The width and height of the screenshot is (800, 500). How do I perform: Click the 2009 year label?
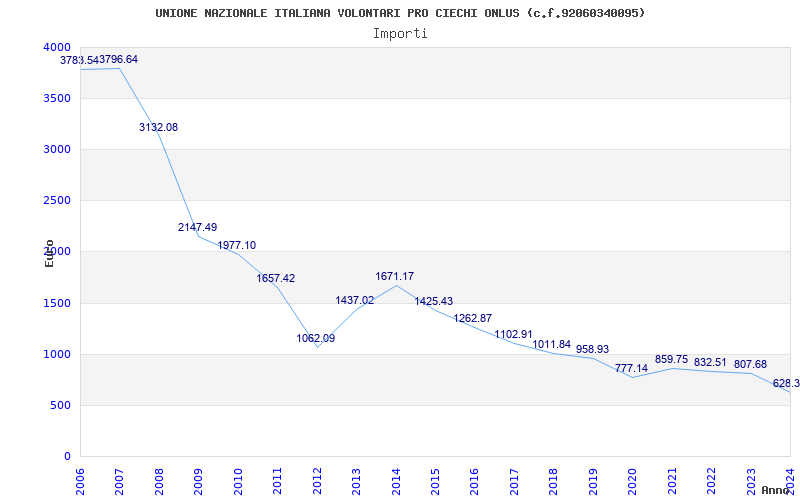click(198, 481)
